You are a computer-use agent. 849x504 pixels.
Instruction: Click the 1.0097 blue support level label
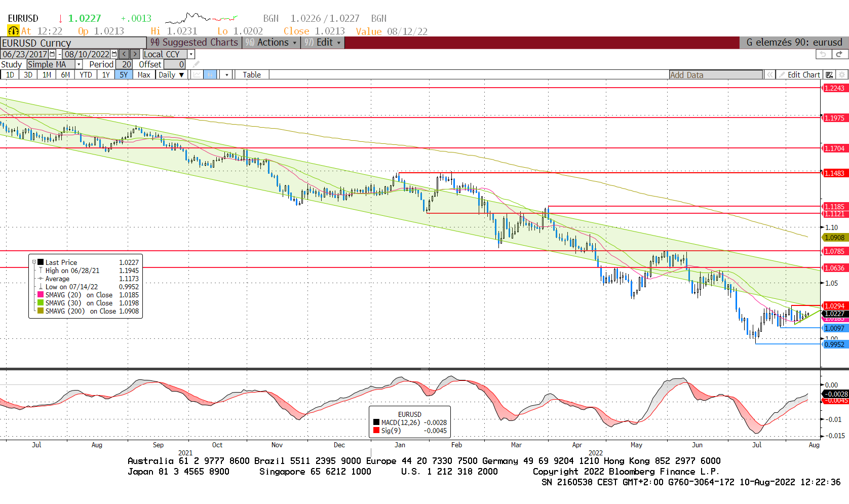pos(835,328)
